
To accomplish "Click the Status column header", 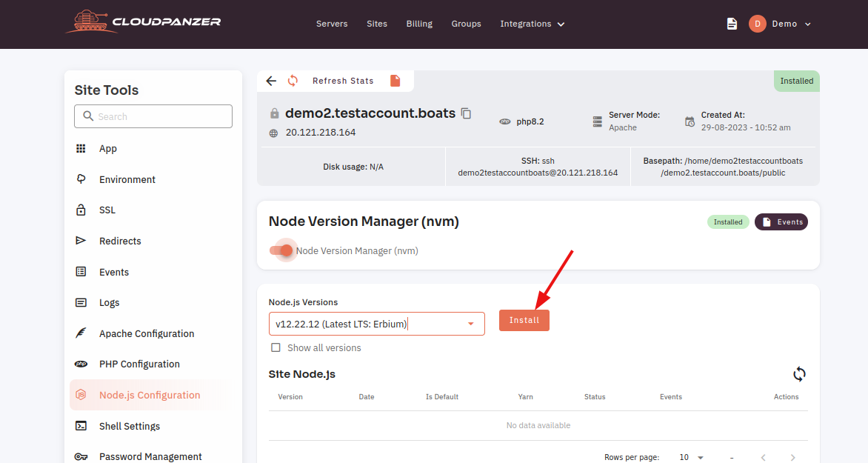I will click(x=595, y=397).
